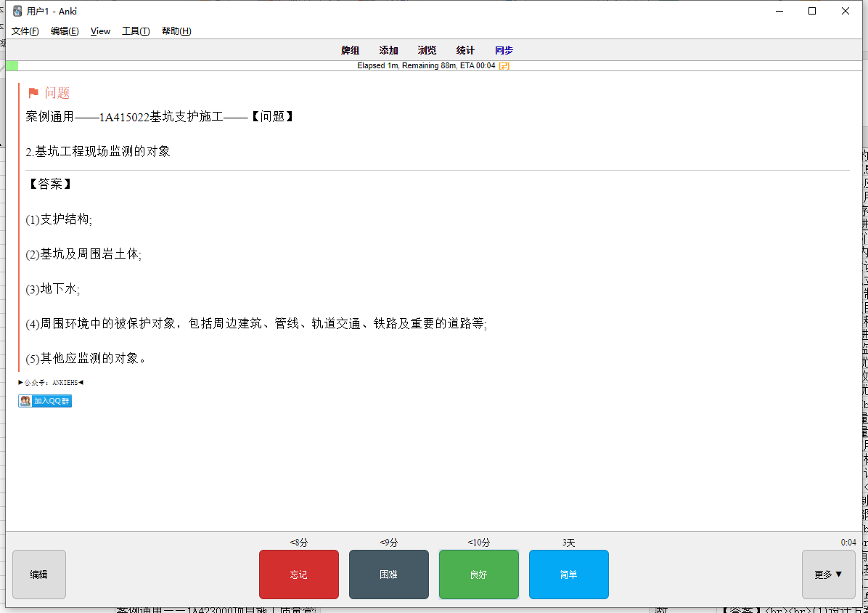Click the green review progress bar

(x=12, y=66)
